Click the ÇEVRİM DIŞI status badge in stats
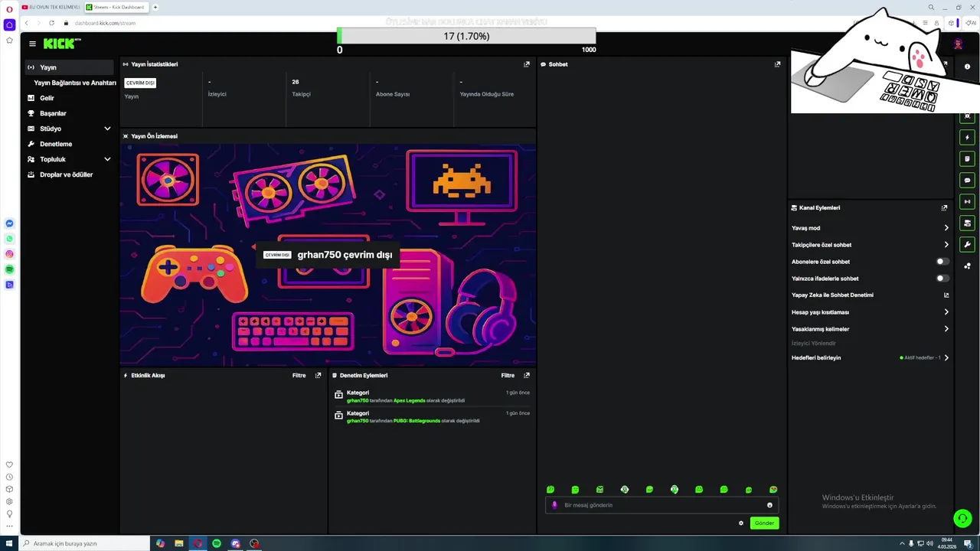 140,82
